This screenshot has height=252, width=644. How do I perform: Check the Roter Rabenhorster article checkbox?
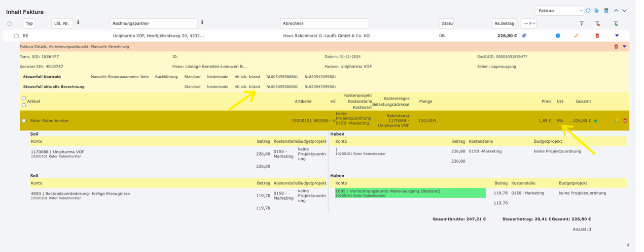click(x=24, y=121)
